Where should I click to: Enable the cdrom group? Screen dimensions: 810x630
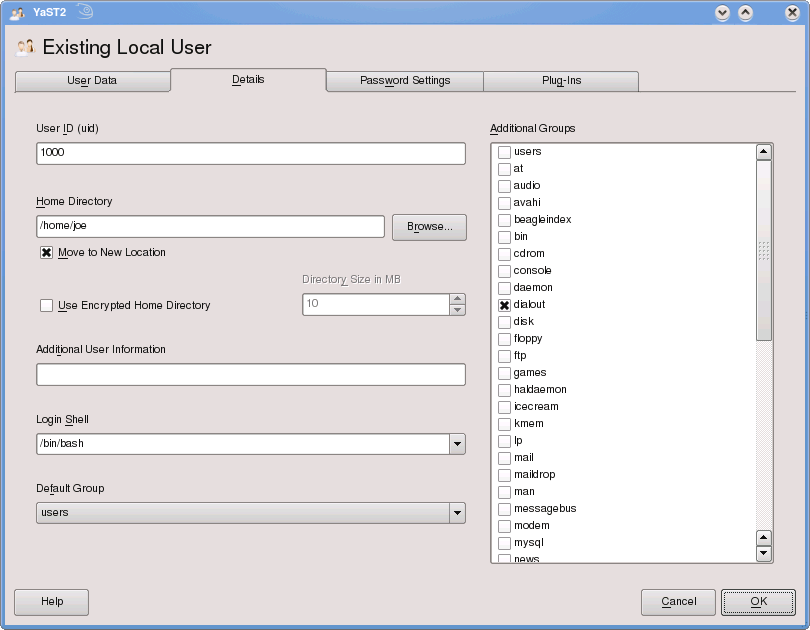click(504, 254)
